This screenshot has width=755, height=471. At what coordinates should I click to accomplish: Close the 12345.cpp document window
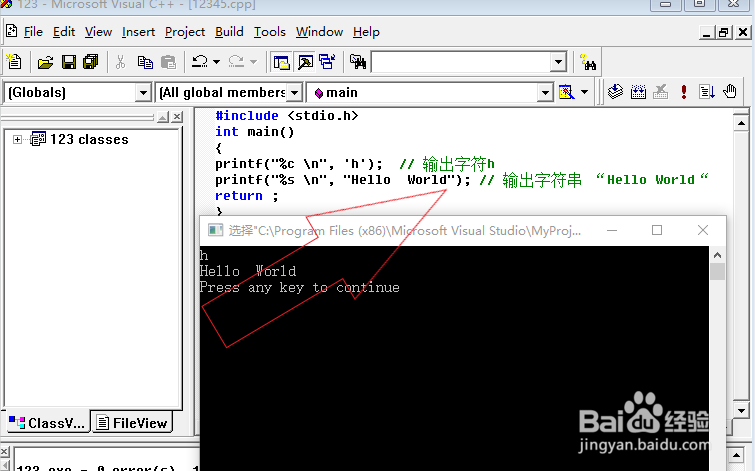pos(742,32)
